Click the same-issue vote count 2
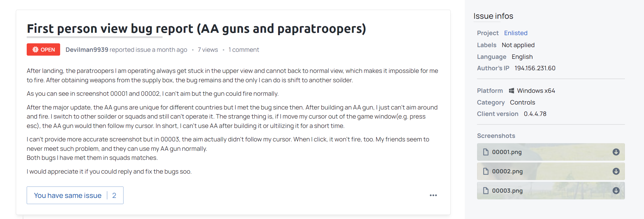The width and height of the screenshot is (644, 219). point(114,196)
